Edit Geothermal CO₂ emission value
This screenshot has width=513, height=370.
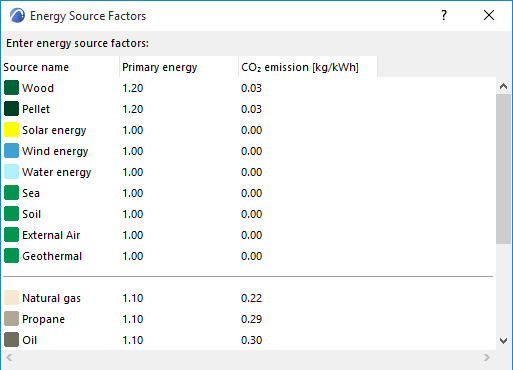click(252, 256)
